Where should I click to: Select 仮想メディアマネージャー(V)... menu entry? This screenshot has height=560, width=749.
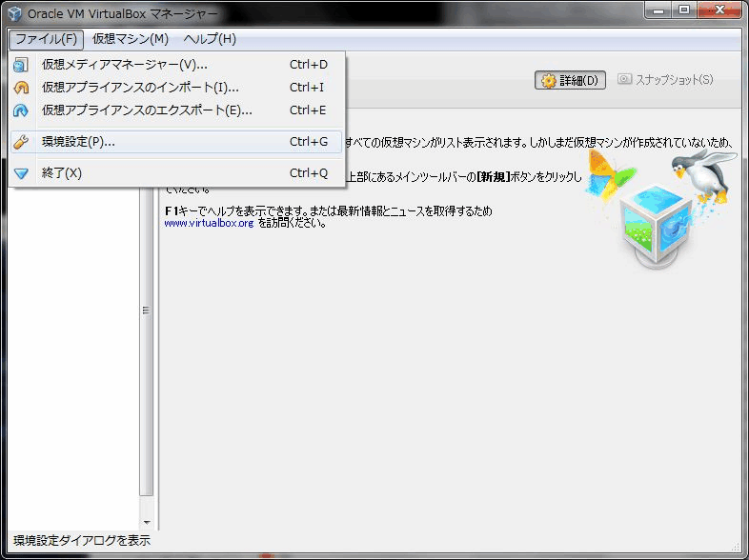(x=176, y=65)
